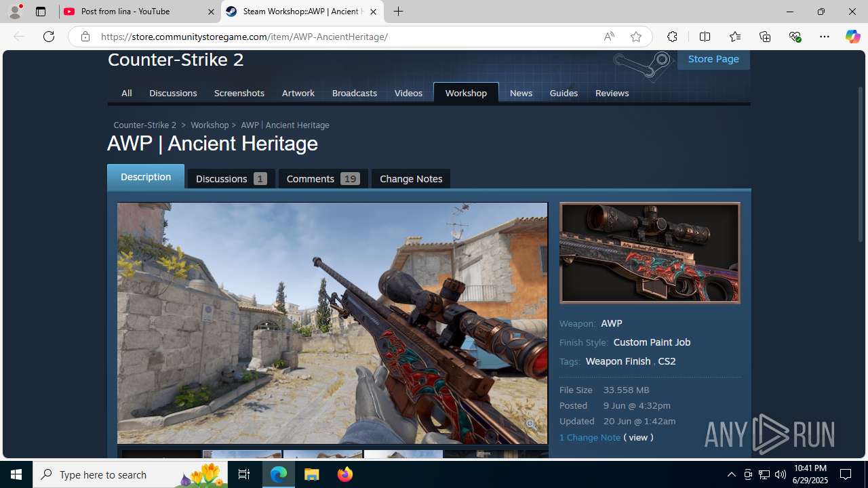Open the Artwork tab
The height and width of the screenshot is (488, 868).
pos(298,93)
